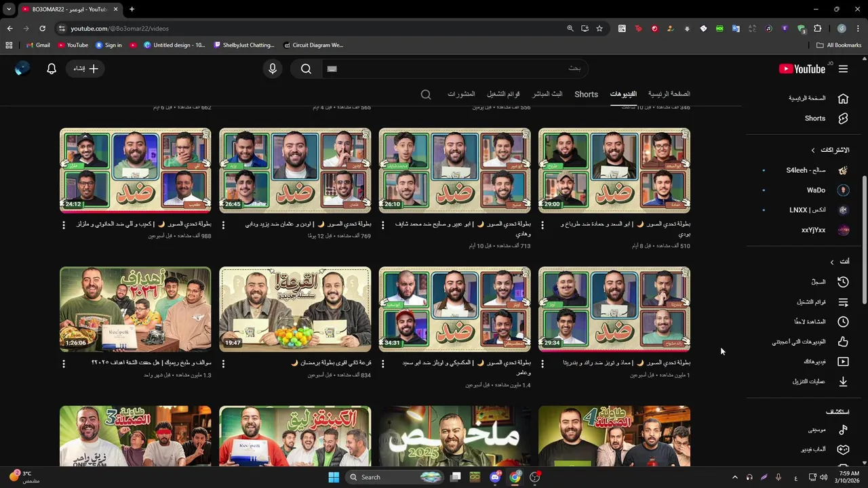Switch to the channel Home tab
868x488 pixels.
(669, 94)
